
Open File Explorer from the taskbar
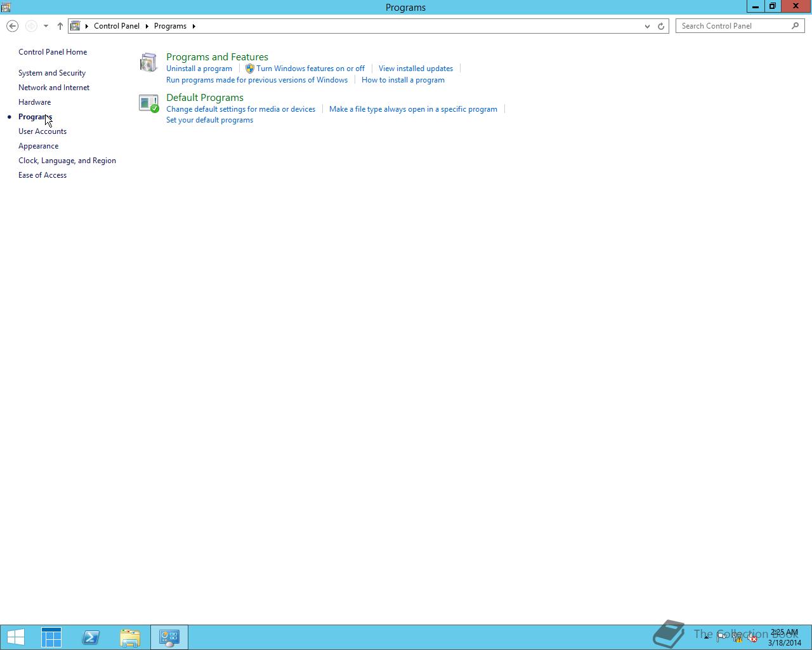[130, 637]
